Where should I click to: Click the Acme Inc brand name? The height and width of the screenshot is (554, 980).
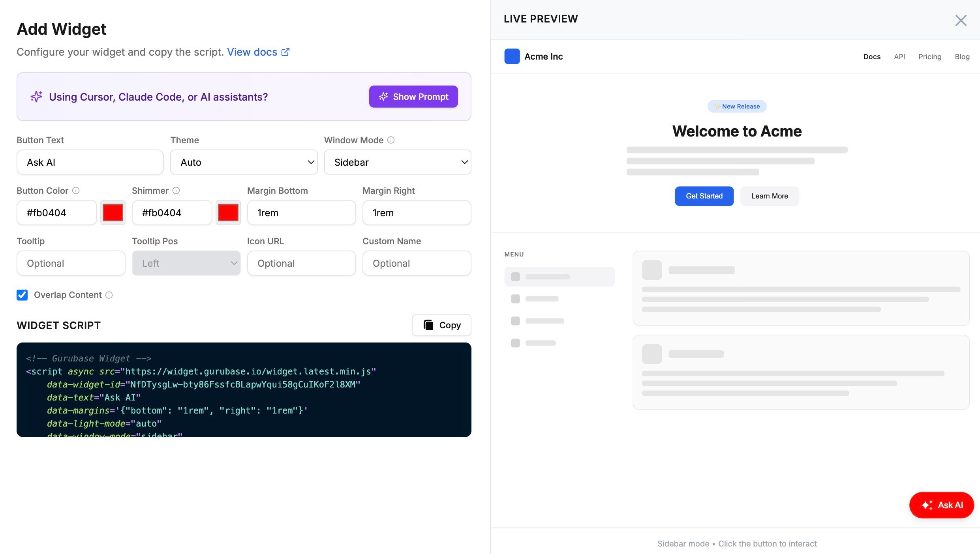click(543, 56)
